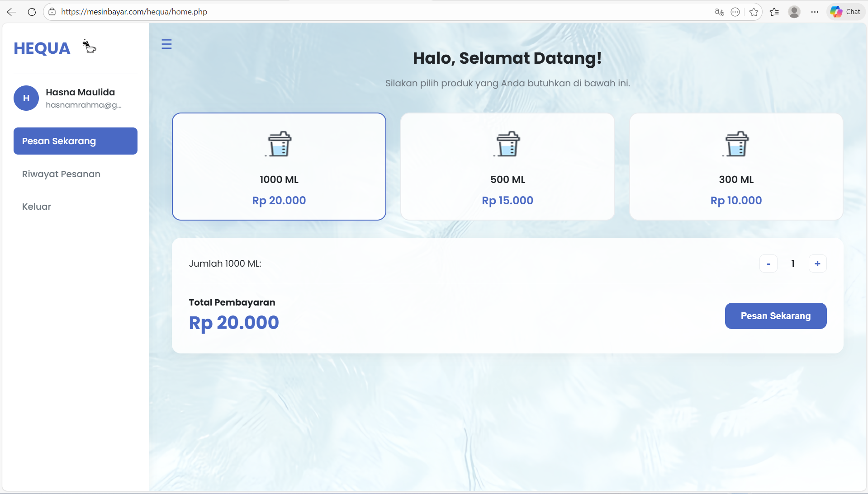Choose the 300 ML product card
The width and height of the screenshot is (868, 494).
pos(736,166)
